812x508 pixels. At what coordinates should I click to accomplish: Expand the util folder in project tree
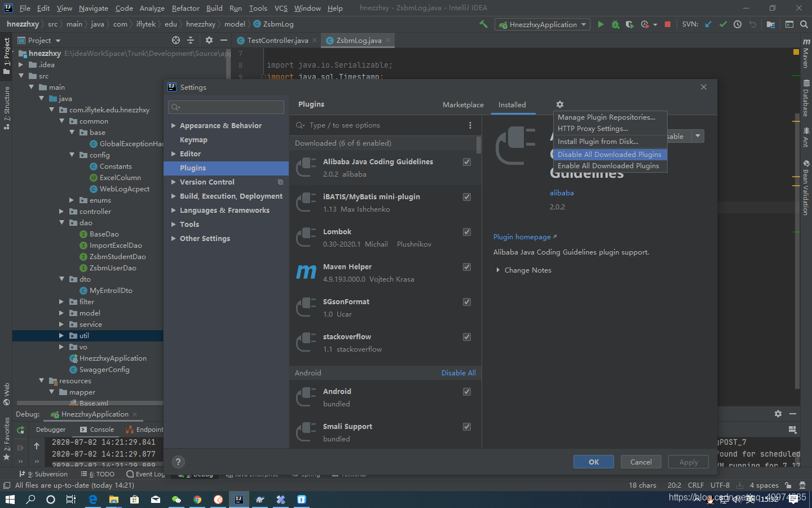[x=61, y=335]
